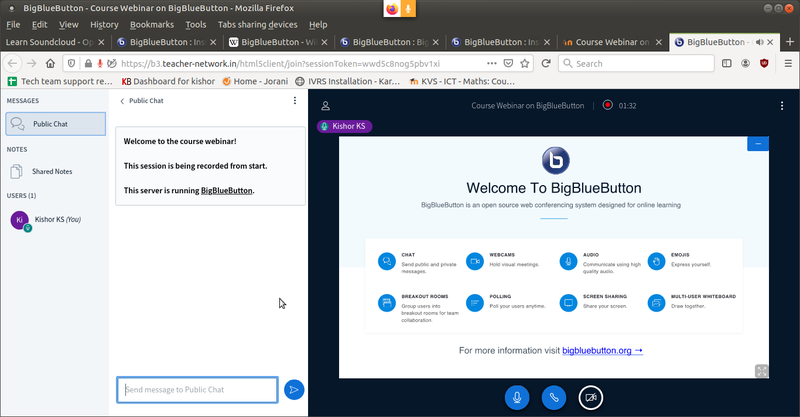Hide Public Chat using back chevron
The height and width of the screenshot is (417, 800).
[x=122, y=101]
